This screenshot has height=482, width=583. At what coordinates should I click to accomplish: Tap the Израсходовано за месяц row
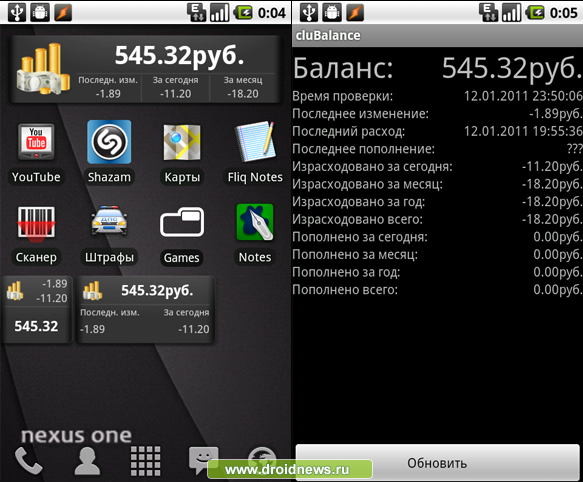point(437,184)
